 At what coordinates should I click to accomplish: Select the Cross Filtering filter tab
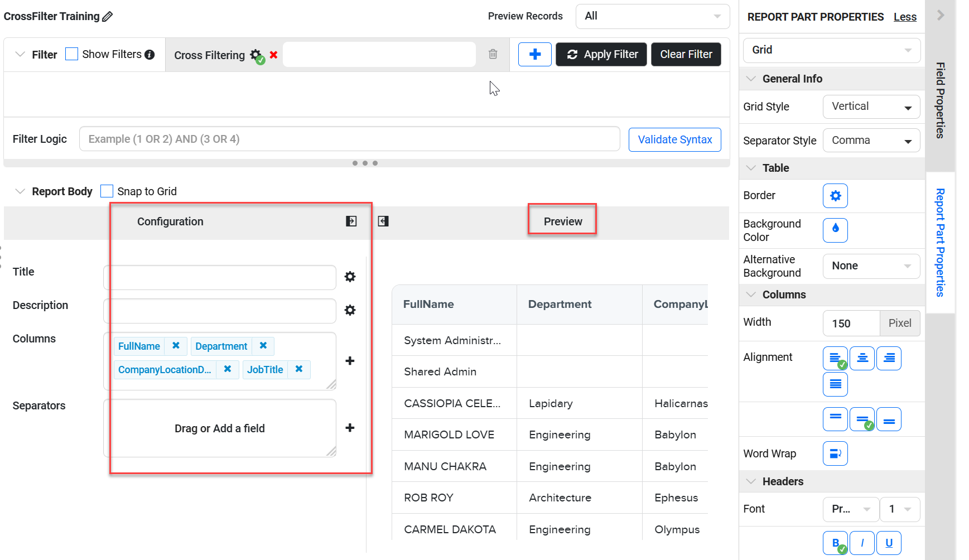(209, 55)
